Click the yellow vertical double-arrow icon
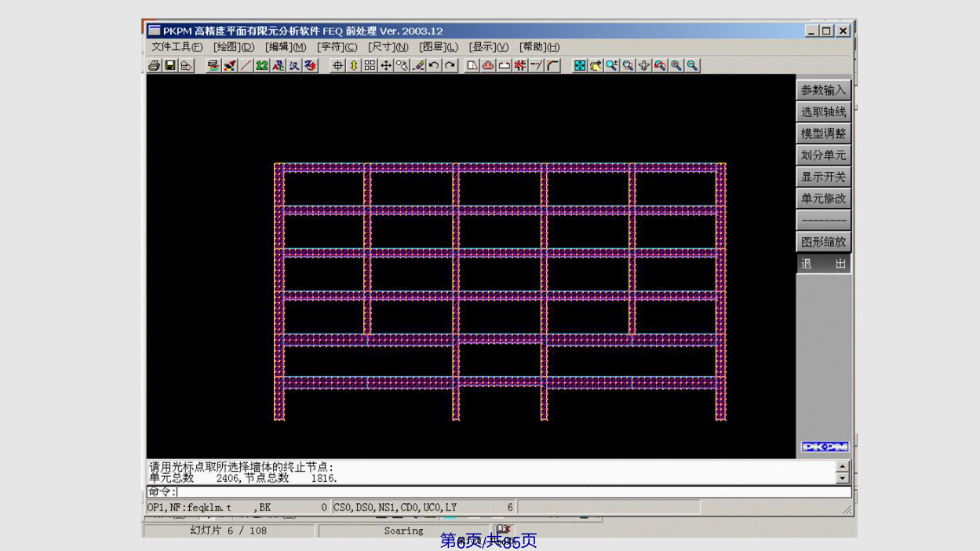The height and width of the screenshot is (551, 980). [x=354, y=66]
